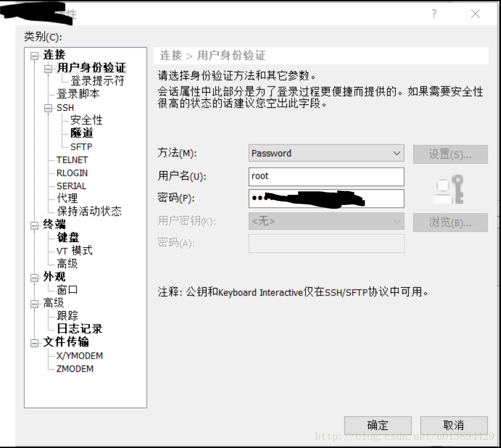Select 终端 category
Screen dimensions: 501x448
click(55, 225)
